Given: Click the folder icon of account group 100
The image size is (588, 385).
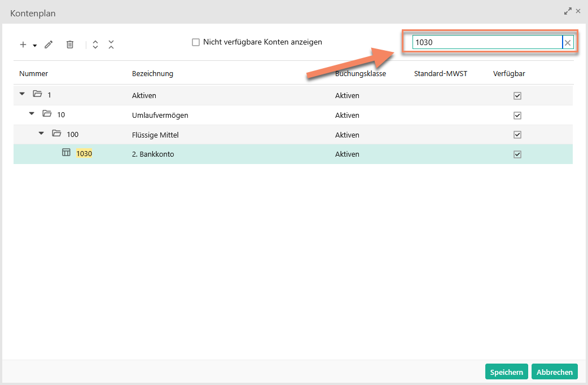Looking at the screenshot, I should click(x=56, y=133).
